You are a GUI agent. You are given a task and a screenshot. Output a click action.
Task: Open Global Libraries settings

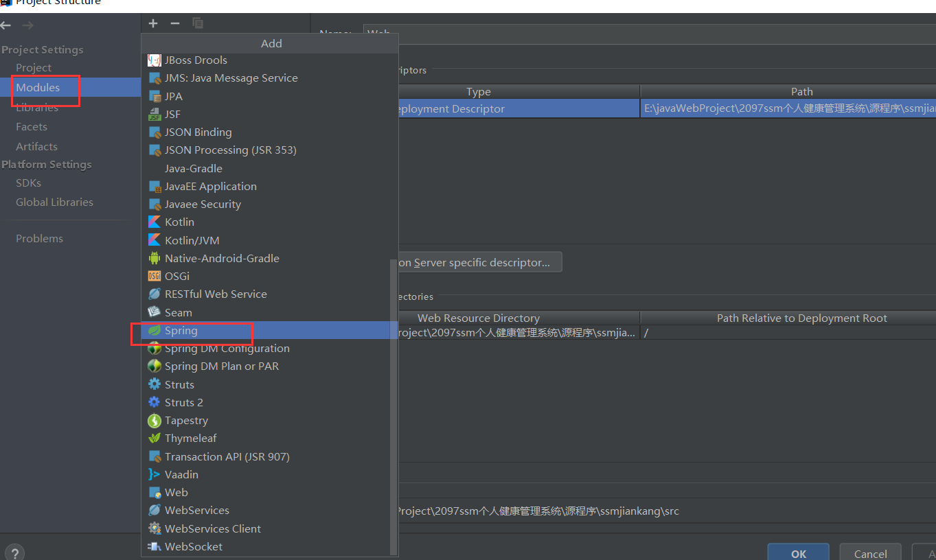click(55, 202)
